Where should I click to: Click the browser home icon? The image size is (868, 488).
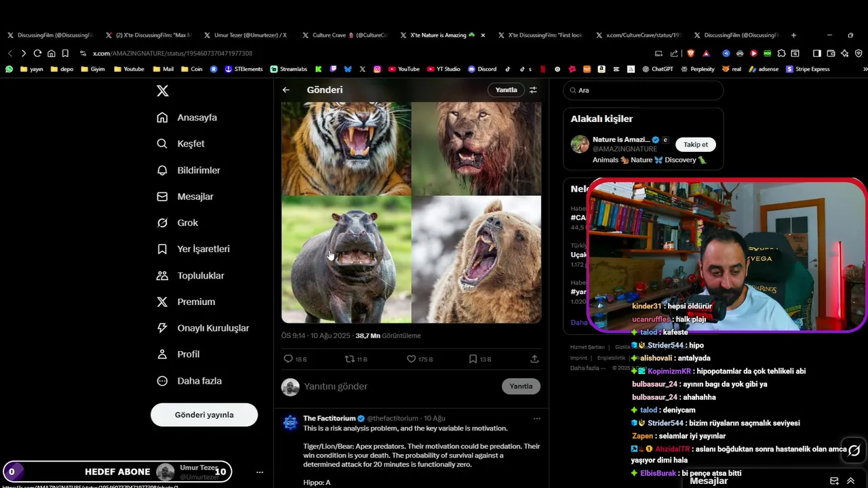pyautogui.click(x=51, y=53)
